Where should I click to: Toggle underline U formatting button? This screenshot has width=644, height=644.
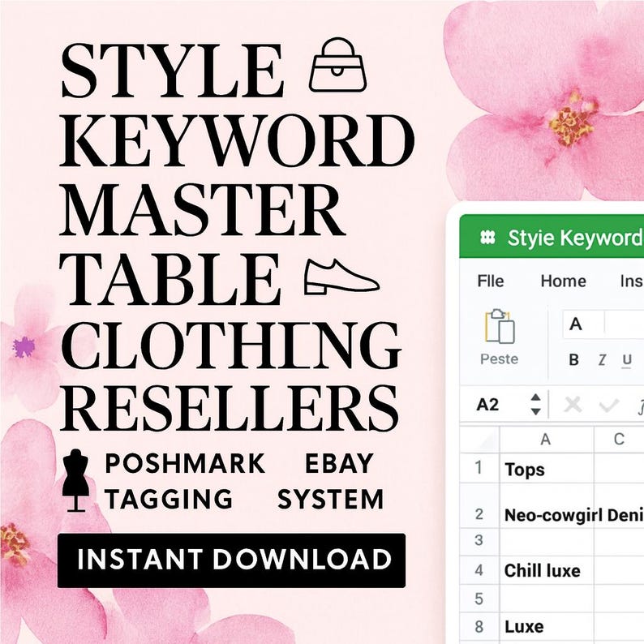point(626,361)
